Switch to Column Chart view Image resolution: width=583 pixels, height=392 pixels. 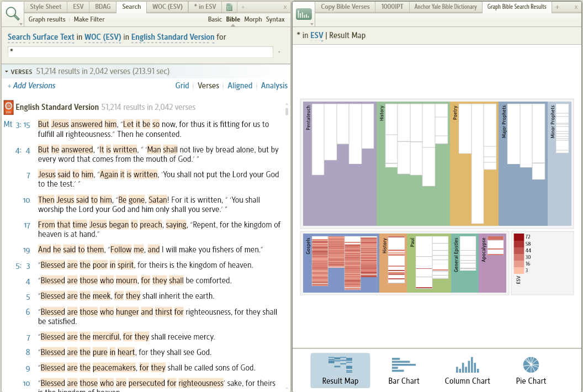tap(468, 370)
